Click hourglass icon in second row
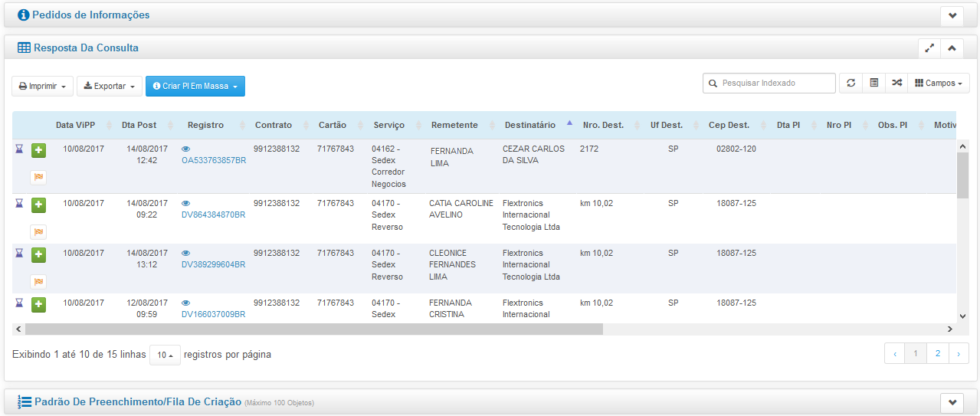This screenshot has width=980, height=416. pyautogui.click(x=19, y=204)
